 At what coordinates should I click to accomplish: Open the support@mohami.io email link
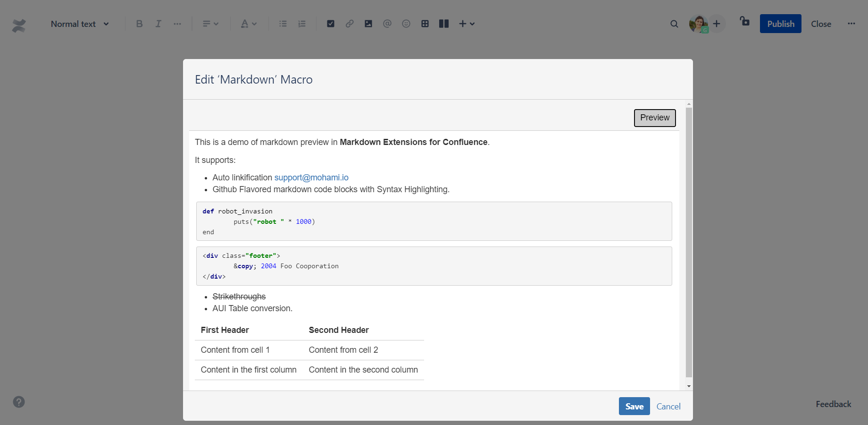[x=311, y=178]
